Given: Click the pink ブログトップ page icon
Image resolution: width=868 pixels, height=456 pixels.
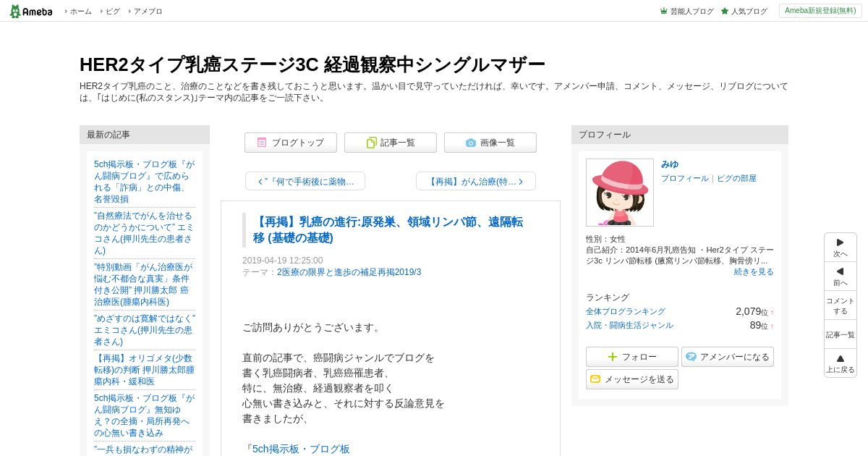Looking at the screenshot, I should click(x=262, y=143).
